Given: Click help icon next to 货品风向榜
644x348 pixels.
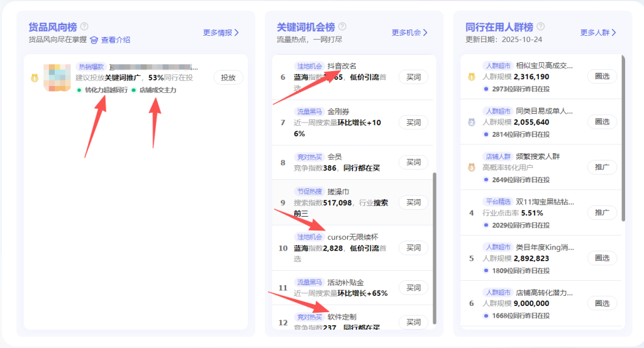Looking at the screenshot, I should coord(84,26).
